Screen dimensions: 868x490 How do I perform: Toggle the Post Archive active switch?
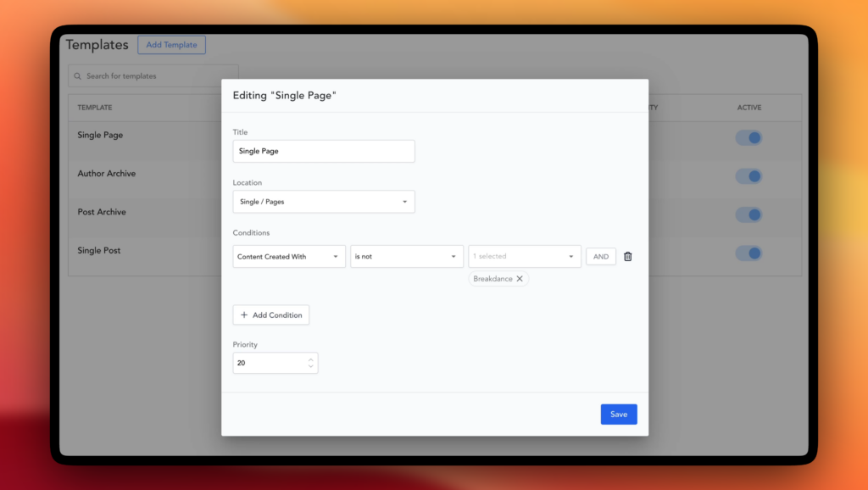(748, 214)
